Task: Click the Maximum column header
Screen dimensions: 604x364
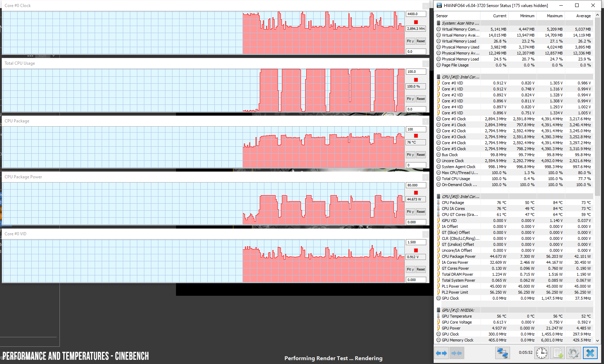Action: pos(550,16)
